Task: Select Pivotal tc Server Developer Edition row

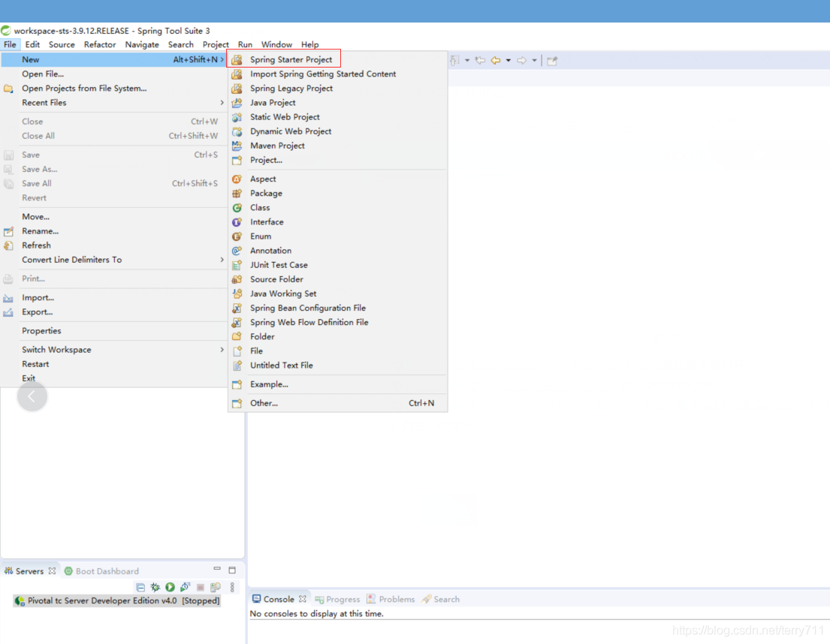Action: 117,600
